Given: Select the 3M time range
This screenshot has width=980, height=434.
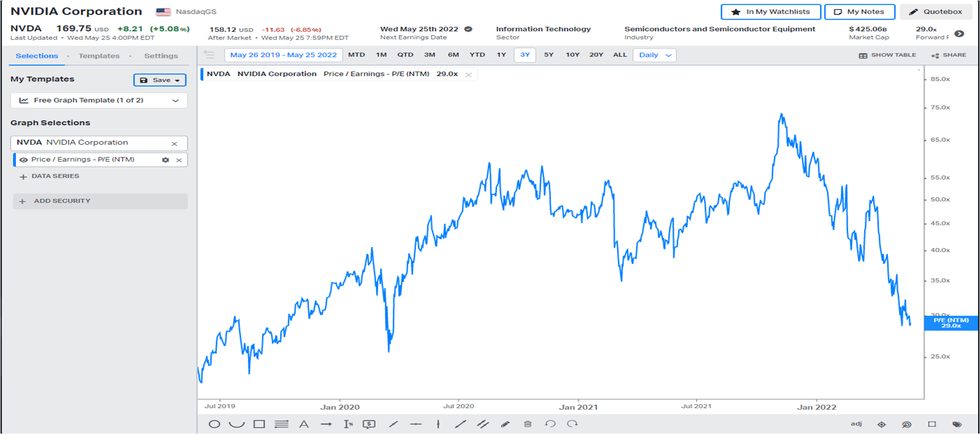Looking at the screenshot, I should click(x=430, y=55).
